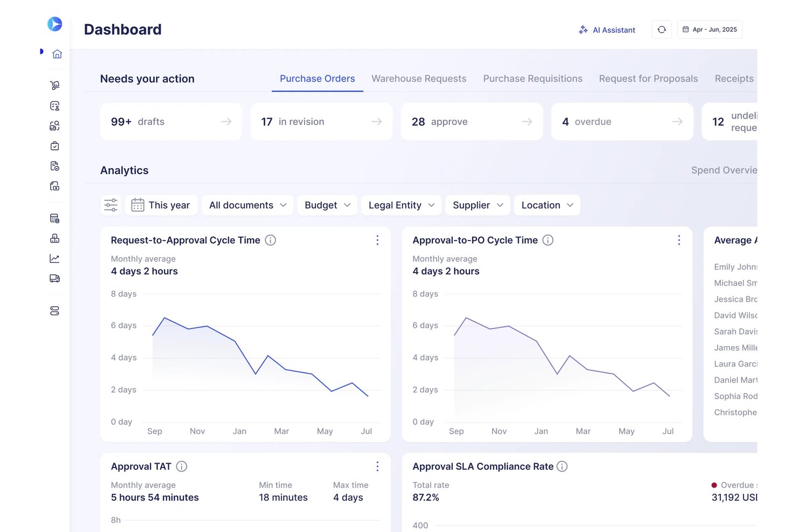Click the 5 hours 54 minutes monthly average
The image size is (798, 532).
click(155, 498)
